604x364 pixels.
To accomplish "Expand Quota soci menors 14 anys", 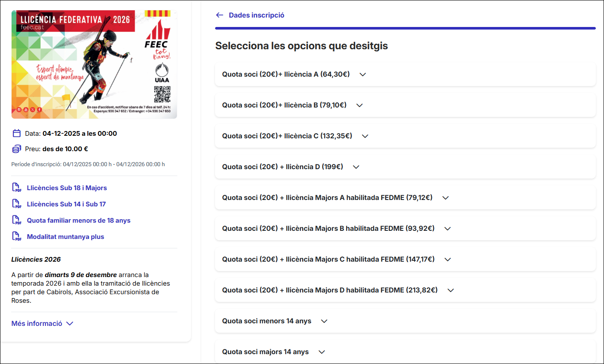I will 324,321.
